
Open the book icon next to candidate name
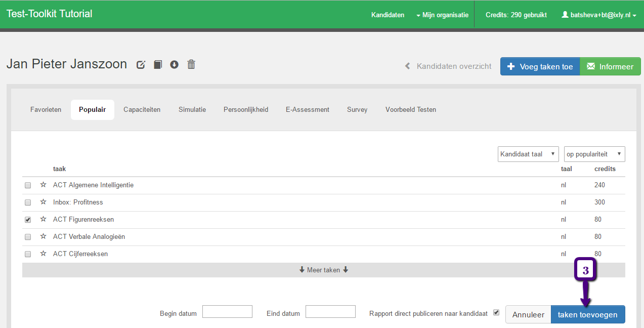pos(158,65)
